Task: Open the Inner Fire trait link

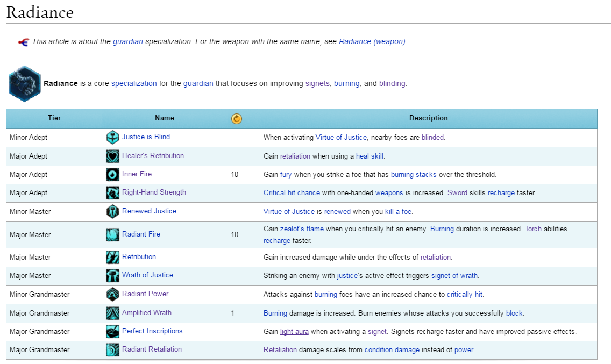Action: (x=137, y=174)
